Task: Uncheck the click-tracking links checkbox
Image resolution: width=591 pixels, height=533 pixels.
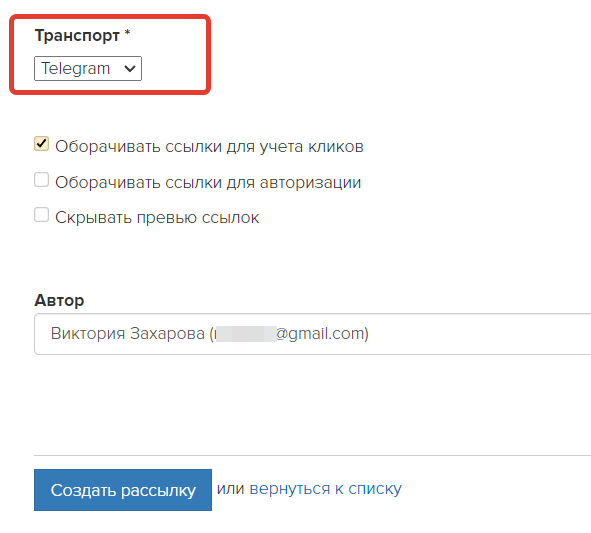Action: click(41, 144)
